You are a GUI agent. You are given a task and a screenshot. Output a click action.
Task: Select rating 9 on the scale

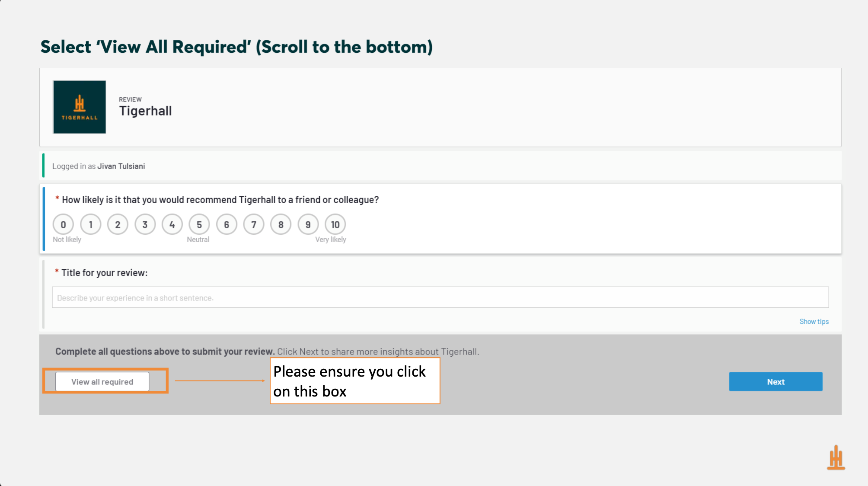tap(308, 224)
